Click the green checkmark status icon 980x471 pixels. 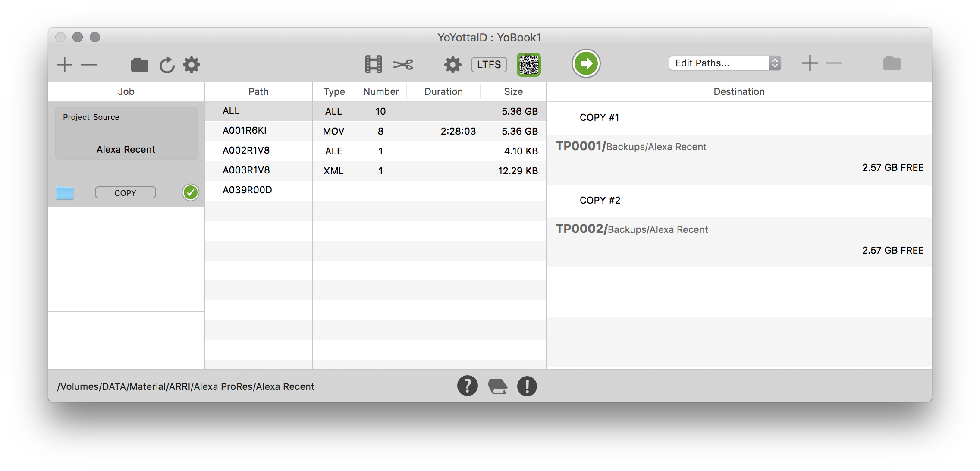pyautogui.click(x=191, y=192)
